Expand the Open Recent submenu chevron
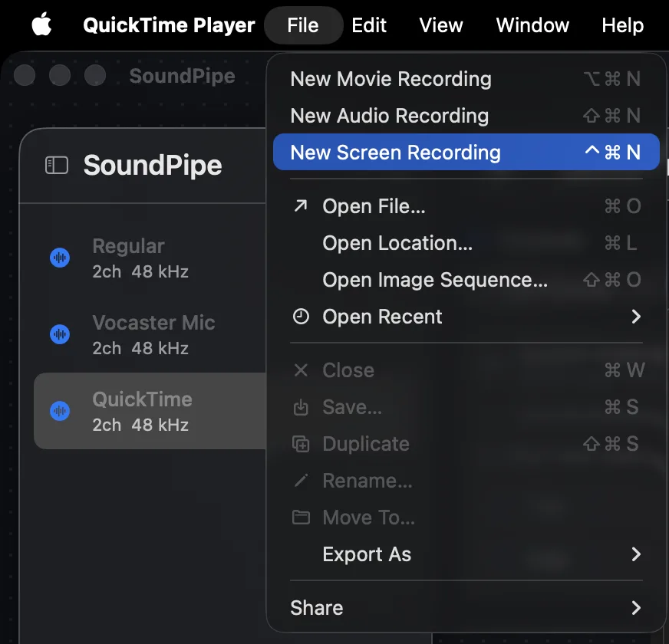The height and width of the screenshot is (644, 669). (636, 317)
